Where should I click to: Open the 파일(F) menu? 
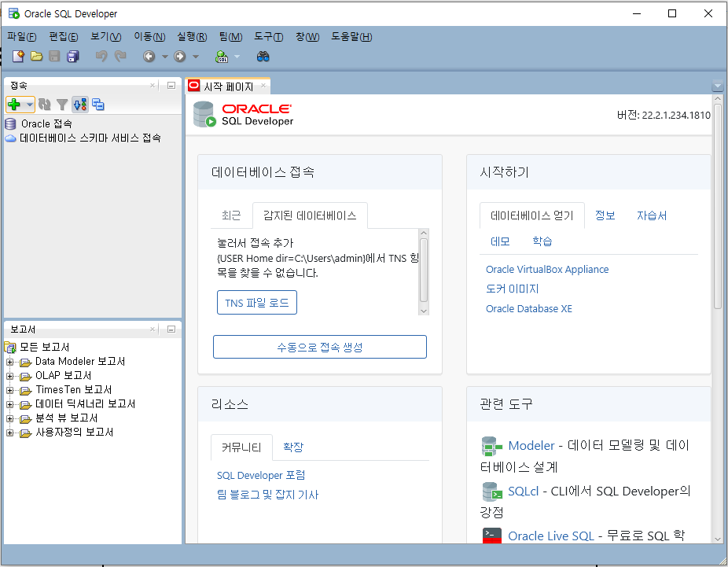coord(22,37)
